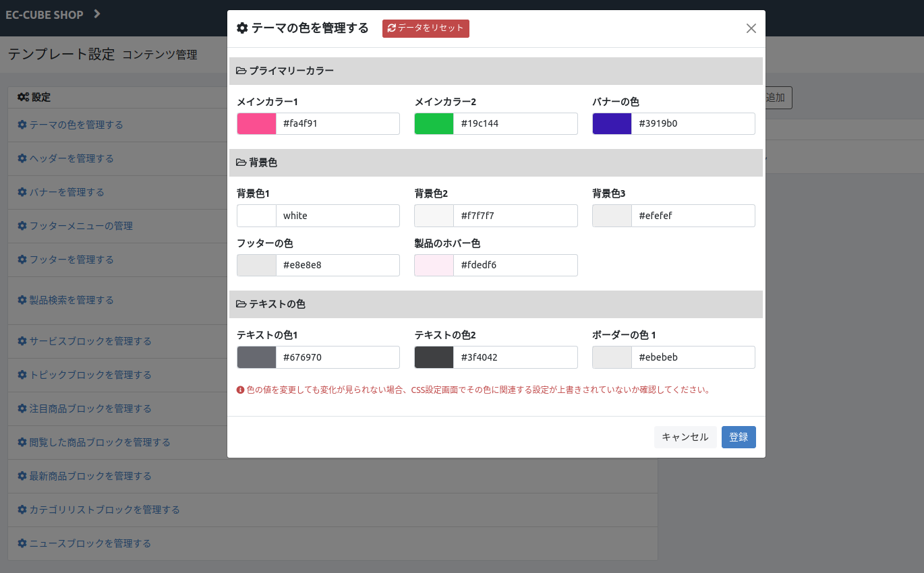Click the gear icon beside バナーを管理する
Viewport: 924px width, 573px height.
(x=22, y=192)
